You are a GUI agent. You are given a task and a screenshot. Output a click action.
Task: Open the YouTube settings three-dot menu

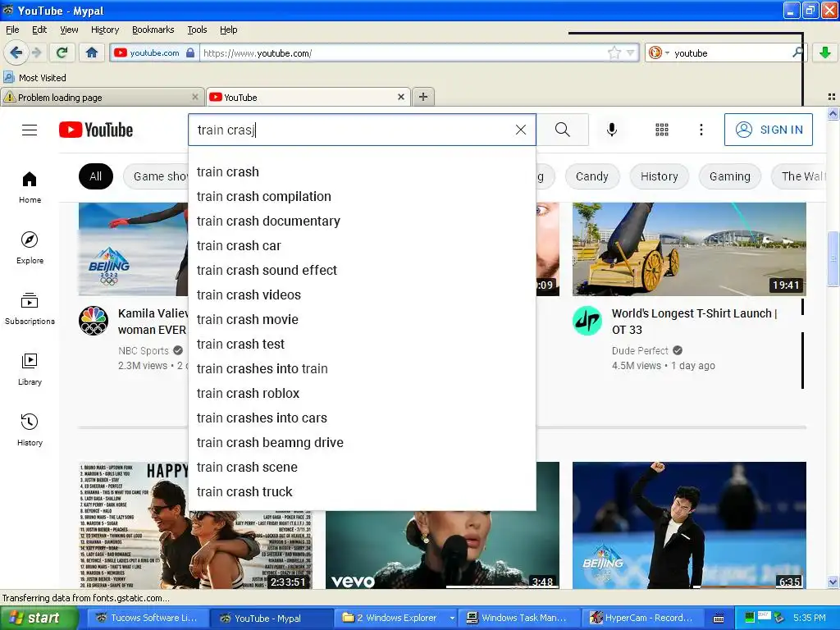point(701,130)
